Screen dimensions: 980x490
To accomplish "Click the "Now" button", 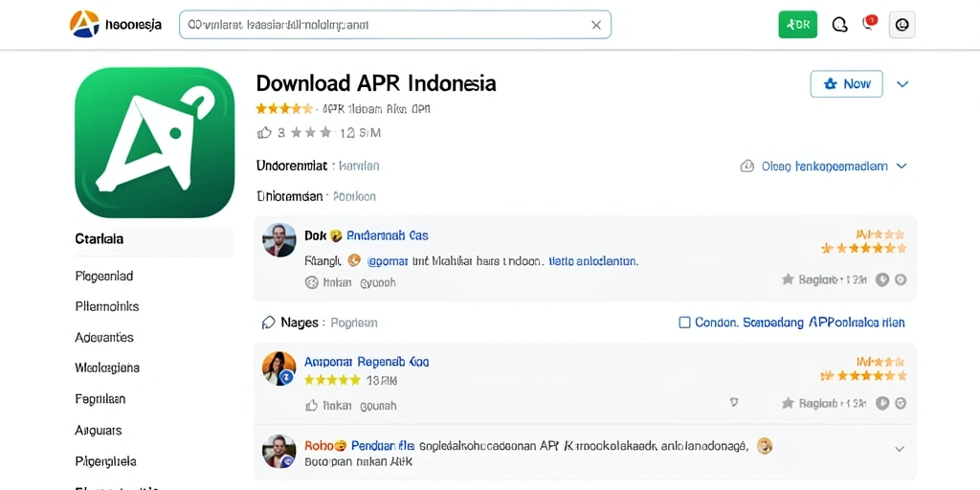I will (x=846, y=84).
